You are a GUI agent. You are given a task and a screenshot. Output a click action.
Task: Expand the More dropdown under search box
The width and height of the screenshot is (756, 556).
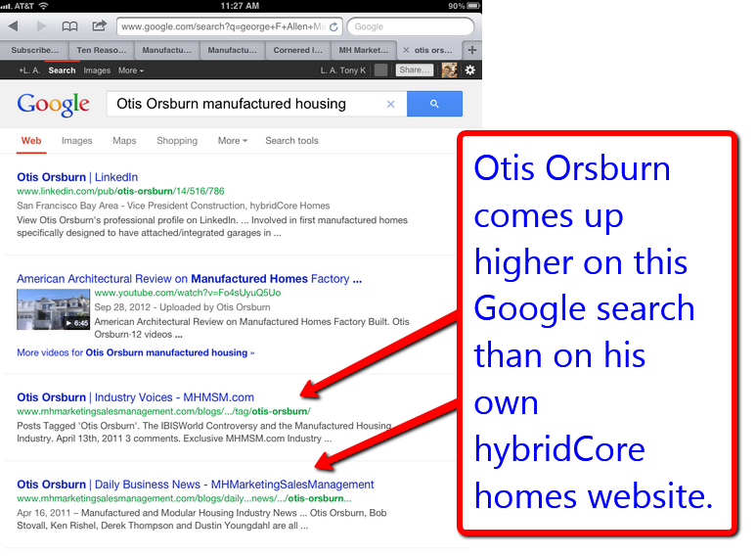(233, 141)
